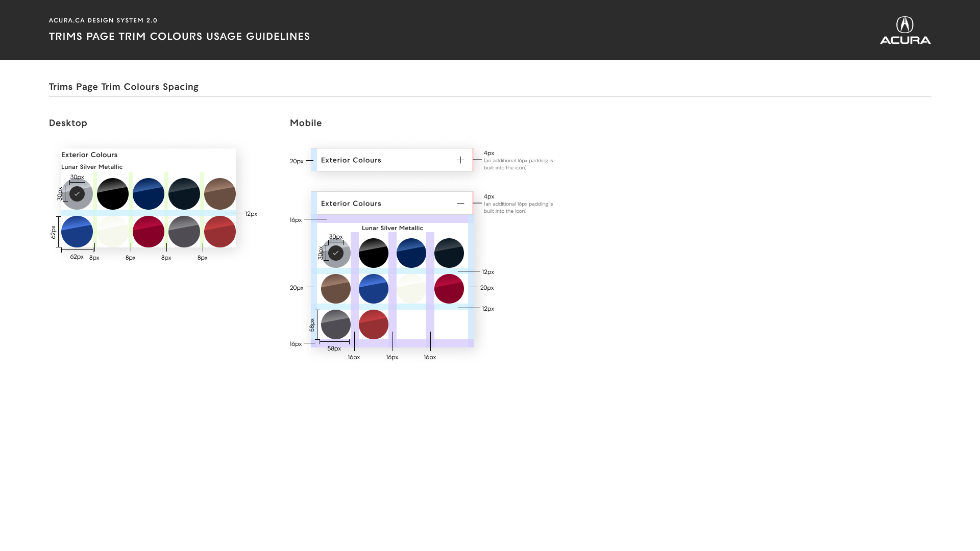Click the 'ACURA.CA DESIGN SYSTEM 2.0' header text
This screenshot has height=551, width=980.
(103, 20)
